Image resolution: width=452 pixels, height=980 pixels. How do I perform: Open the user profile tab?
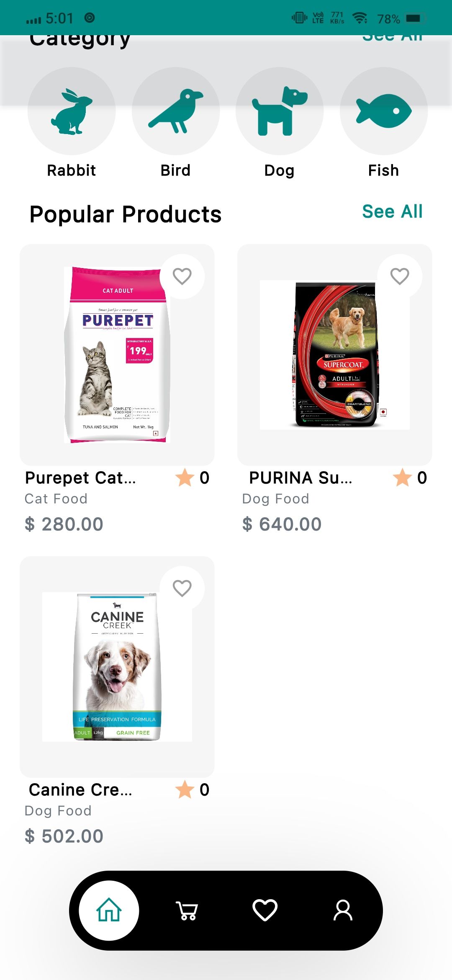(x=343, y=910)
